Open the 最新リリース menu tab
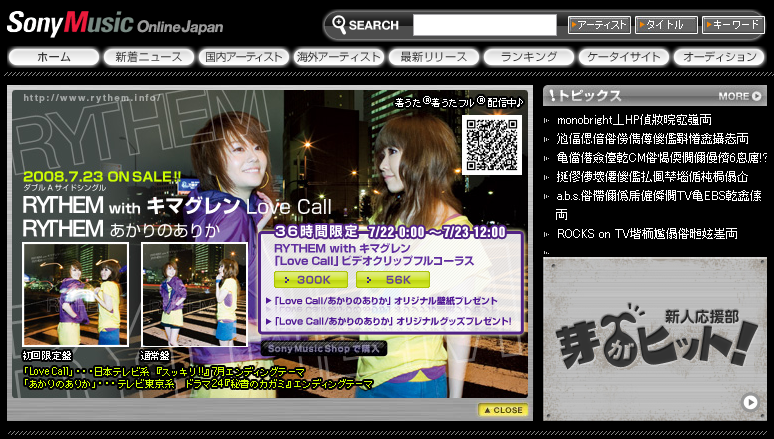Viewport: 774px width, 439px height. point(433,57)
